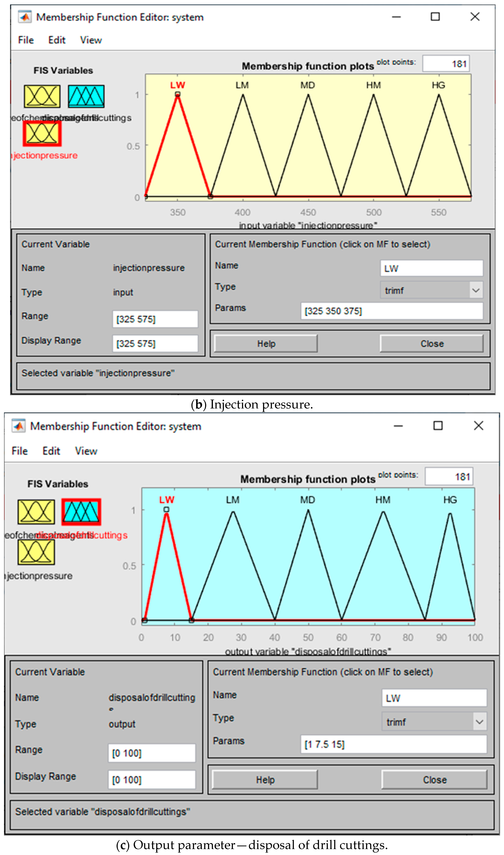Click injectionpressure variable icon highlighted in red
Viewport: 504px width, 855px height.
(x=42, y=134)
